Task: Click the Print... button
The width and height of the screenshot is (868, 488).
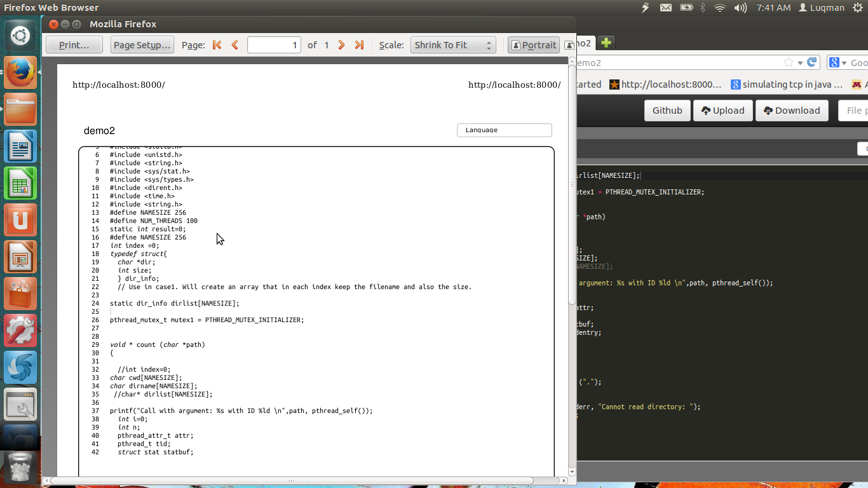Action: click(x=74, y=45)
